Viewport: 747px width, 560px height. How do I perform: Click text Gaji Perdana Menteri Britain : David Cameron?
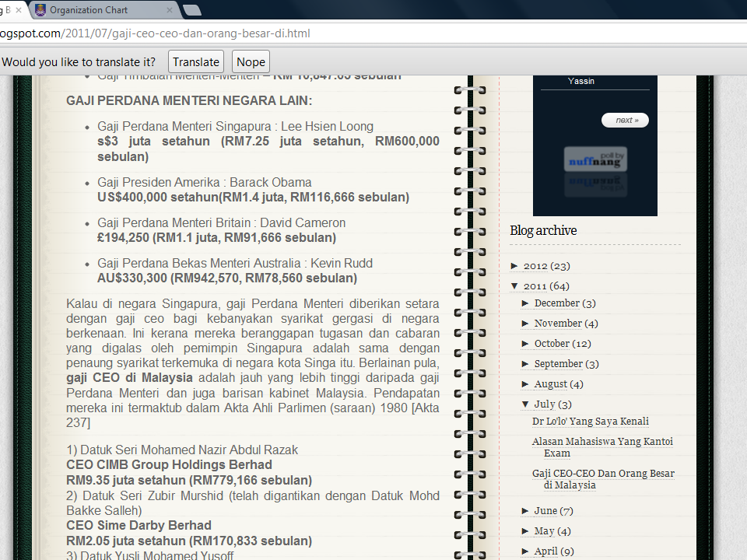222,223
